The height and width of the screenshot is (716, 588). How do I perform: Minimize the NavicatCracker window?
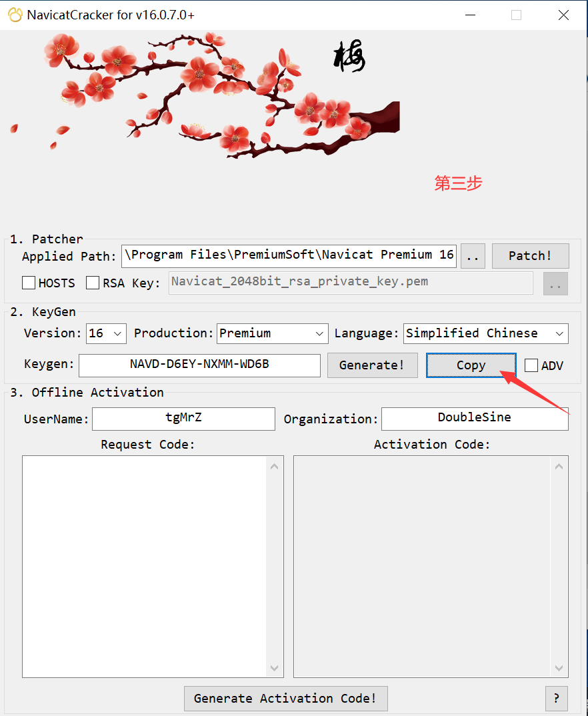click(470, 15)
